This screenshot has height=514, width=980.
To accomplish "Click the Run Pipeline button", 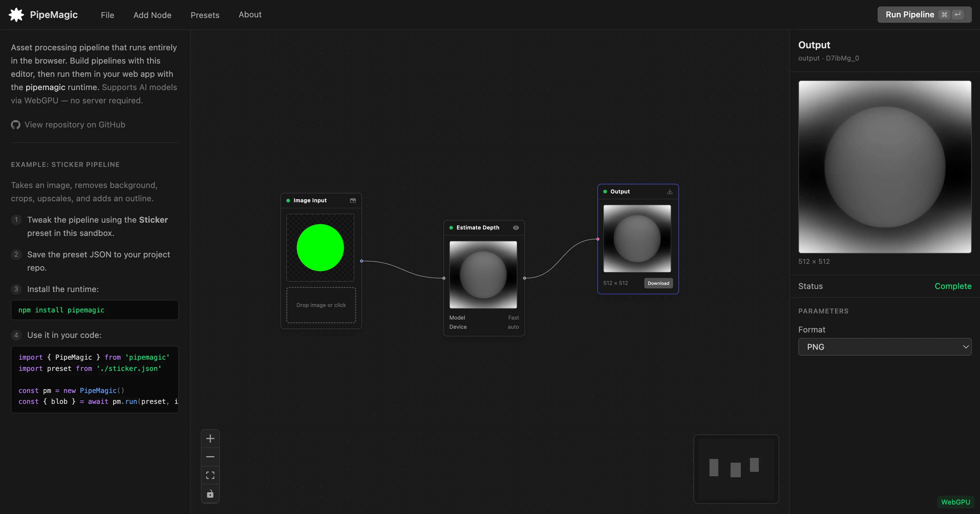I will (924, 14).
